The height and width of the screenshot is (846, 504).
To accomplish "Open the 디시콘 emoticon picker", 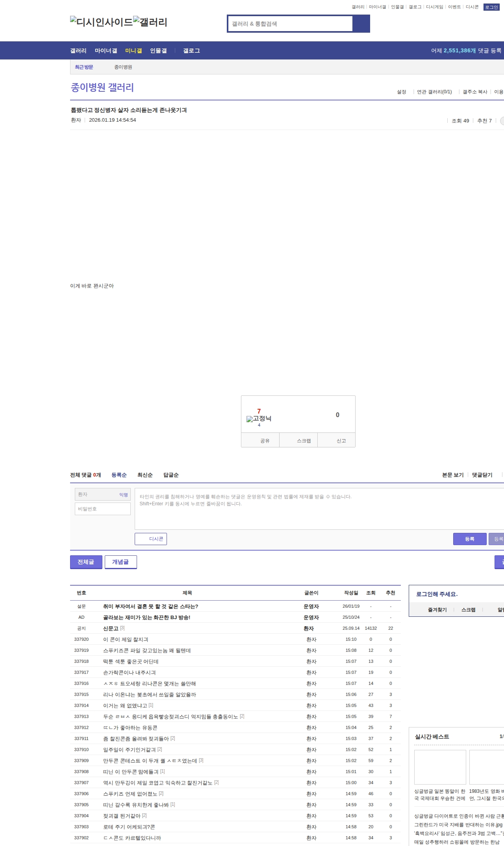I will tap(151, 539).
